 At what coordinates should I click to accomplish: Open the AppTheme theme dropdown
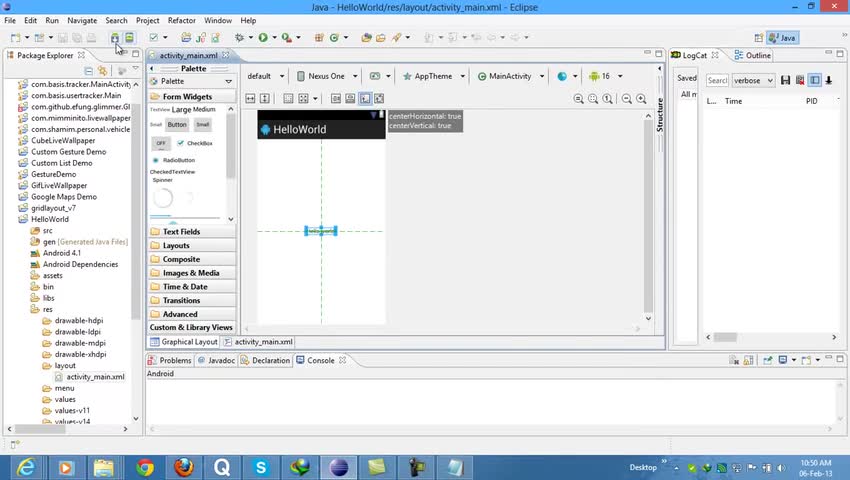[434, 76]
